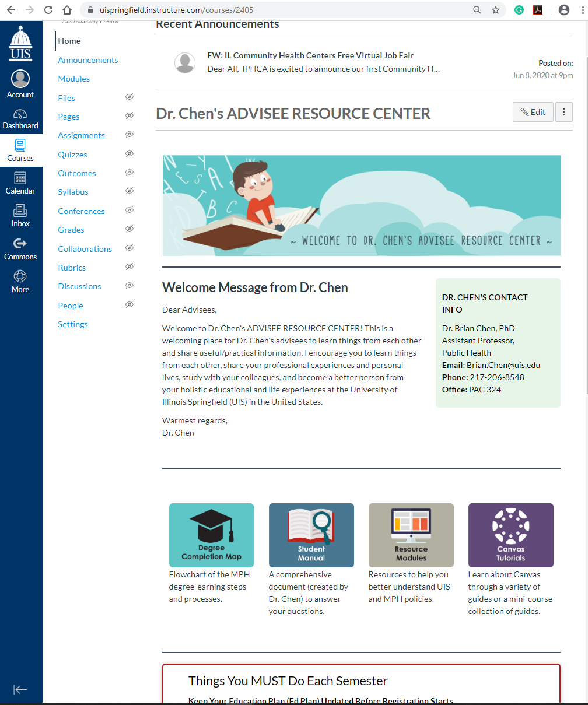This screenshot has width=588, height=705.
Task: Click the eye icon next to People
Action: tap(129, 305)
